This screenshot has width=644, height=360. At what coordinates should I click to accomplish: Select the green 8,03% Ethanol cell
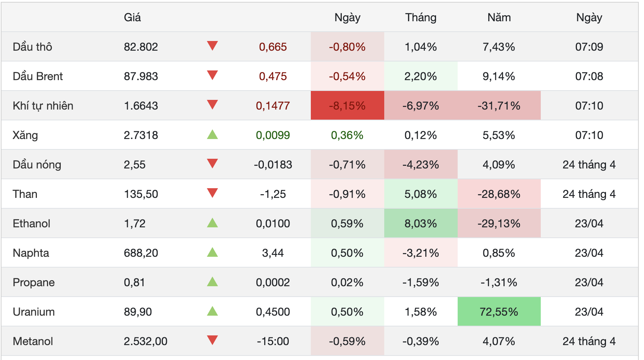click(421, 223)
